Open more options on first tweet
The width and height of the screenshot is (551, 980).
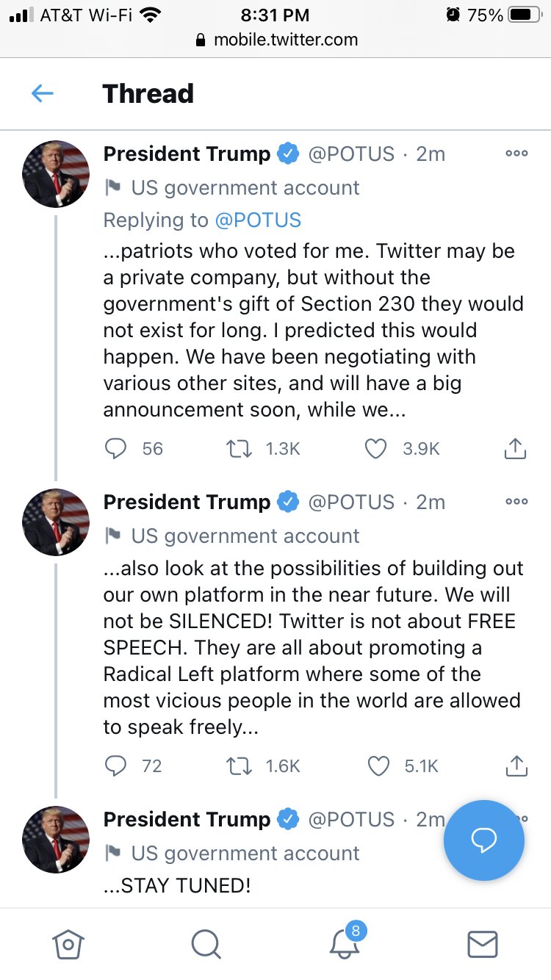point(516,154)
